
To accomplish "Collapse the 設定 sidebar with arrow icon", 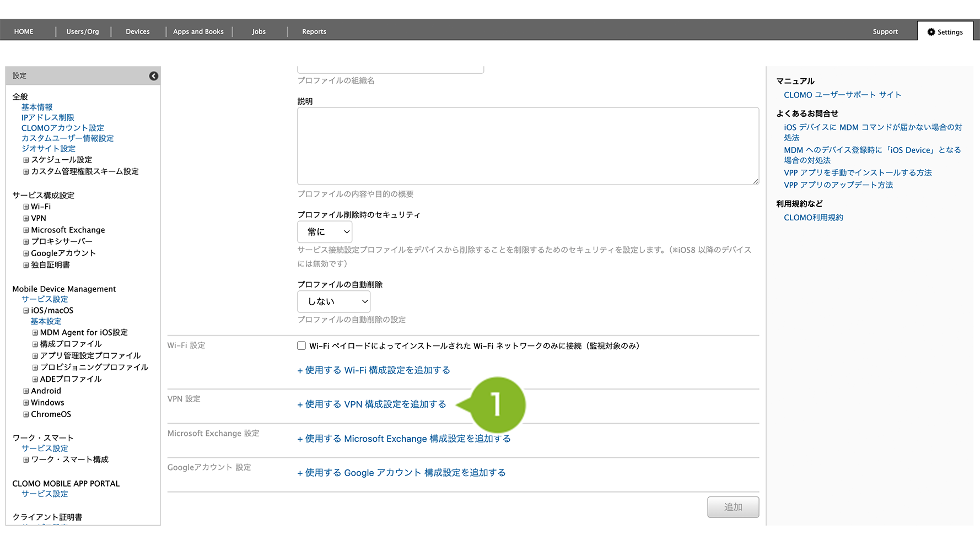I will (154, 76).
